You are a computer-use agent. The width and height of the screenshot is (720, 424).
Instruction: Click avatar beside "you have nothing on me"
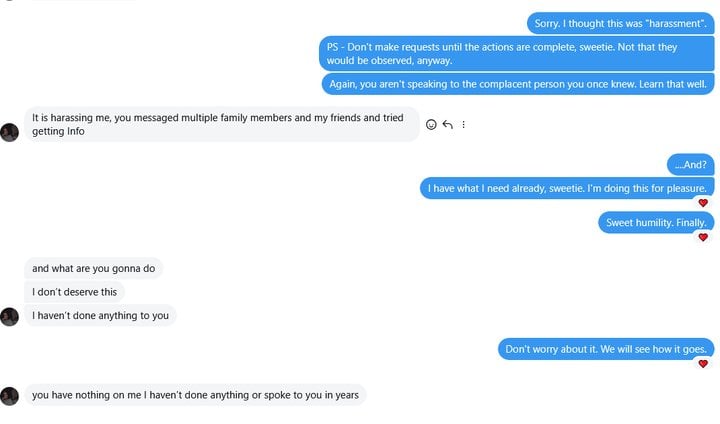tap(10, 396)
